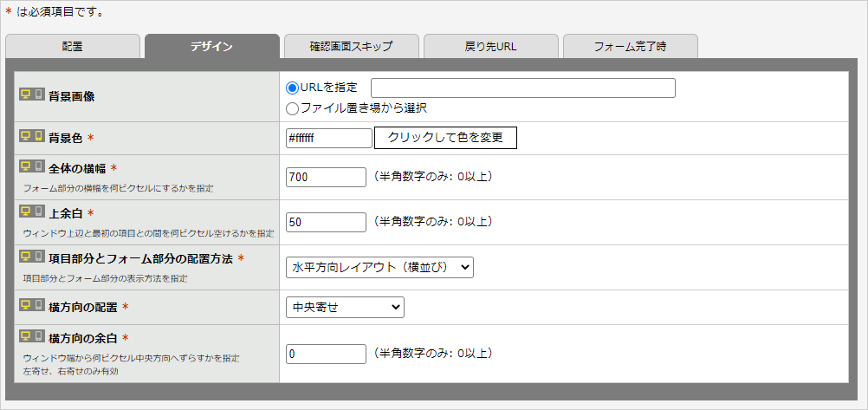Click the desktop icon beside 横方向の配置
Image resolution: width=868 pixels, height=410 pixels.
[26, 305]
